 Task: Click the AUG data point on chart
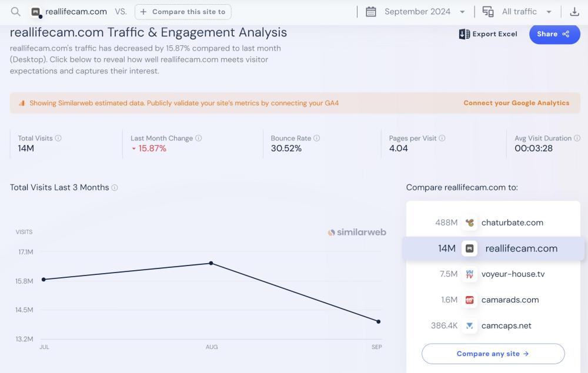[x=211, y=263]
